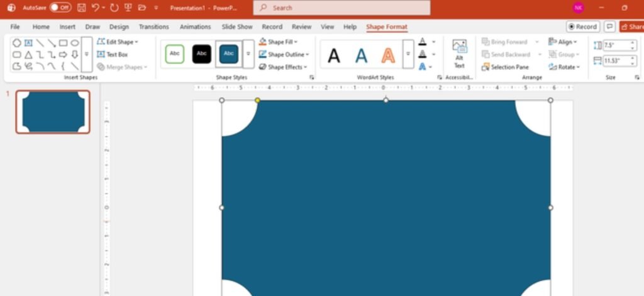The height and width of the screenshot is (296, 644).
Task: Open the Alt Text pane
Action: point(459,54)
